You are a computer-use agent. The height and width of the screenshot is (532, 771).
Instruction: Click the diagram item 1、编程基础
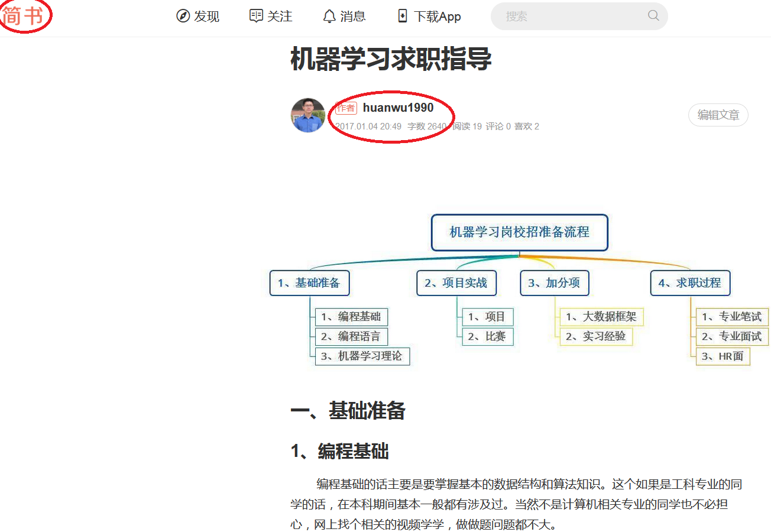pyautogui.click(x=351, y=317)
